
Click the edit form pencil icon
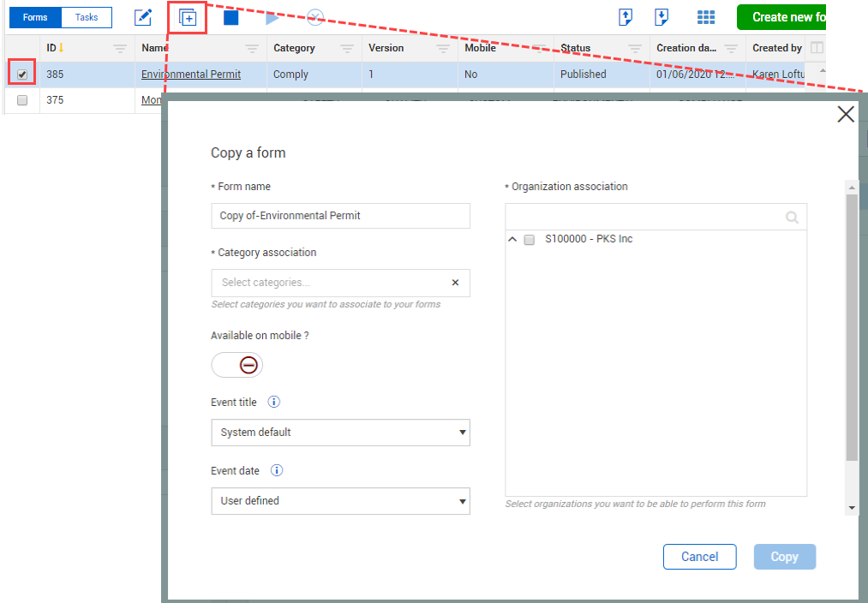pyautogui.click(x=143, y=17)
